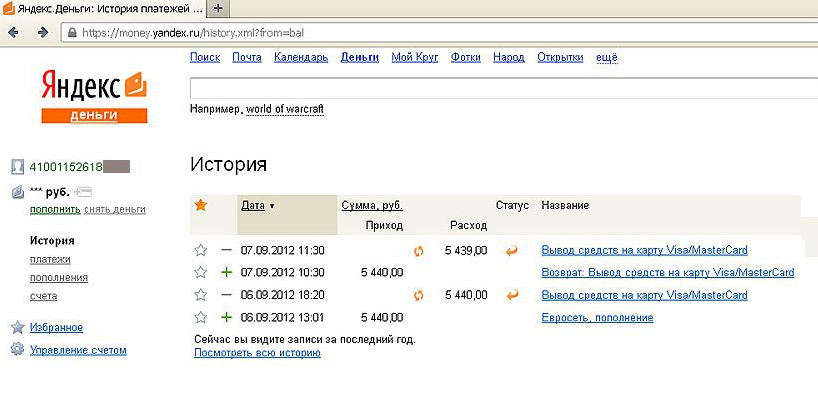Screen dimensions: 818x409
Task: Star the 06.09.2012 18:20 transaction
Action: 200,295
